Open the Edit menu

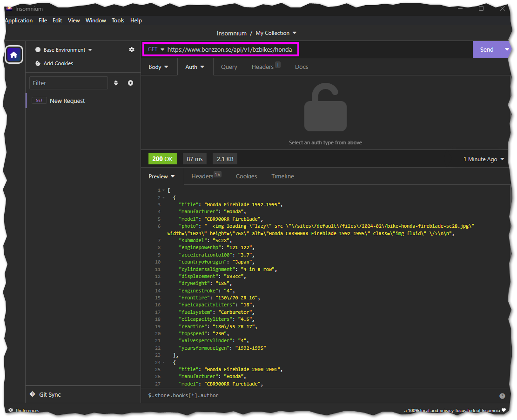[57, 20]
